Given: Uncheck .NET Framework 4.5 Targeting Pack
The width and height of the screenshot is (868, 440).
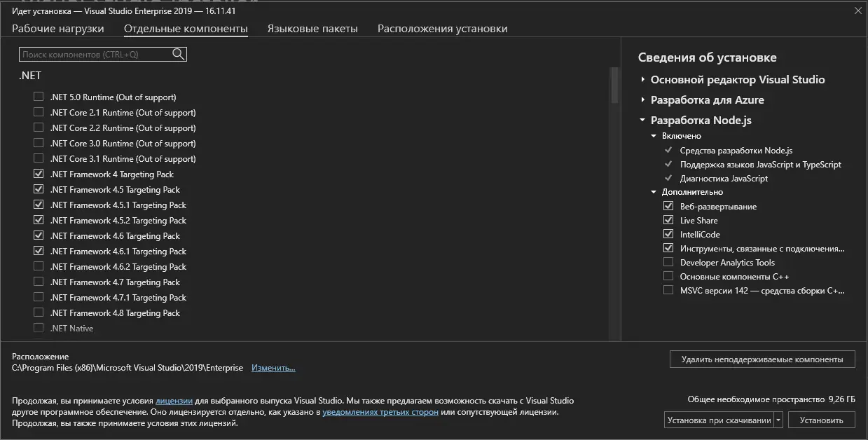Looking at the screenshot, I should [x=39, y=189].
